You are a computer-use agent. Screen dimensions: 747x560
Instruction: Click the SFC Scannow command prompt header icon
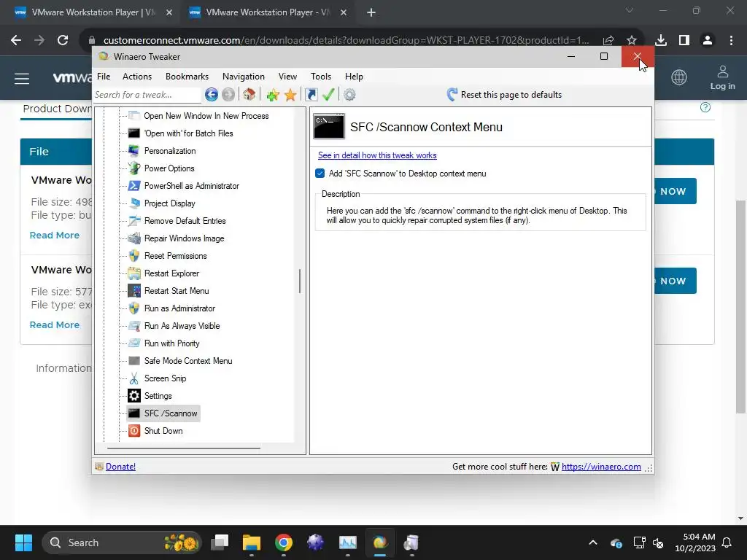pos(329,127)
